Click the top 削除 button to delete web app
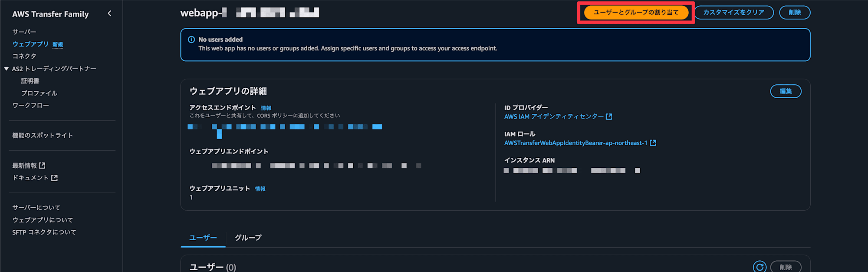This screenshot has width=868, height=272. [x=795, y=13]
